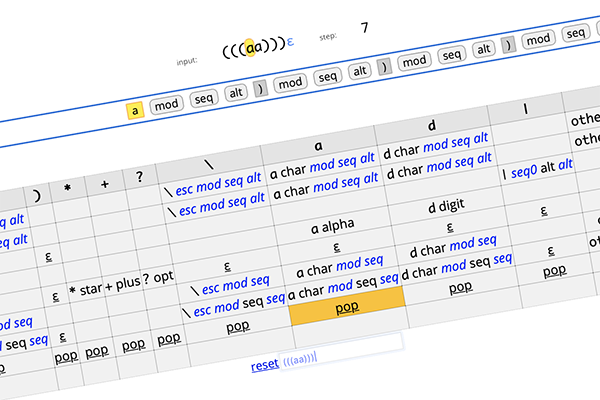Click the 'a alpha' table cell
This screenshot has height=400, width=600.
[x=333, y=226]
